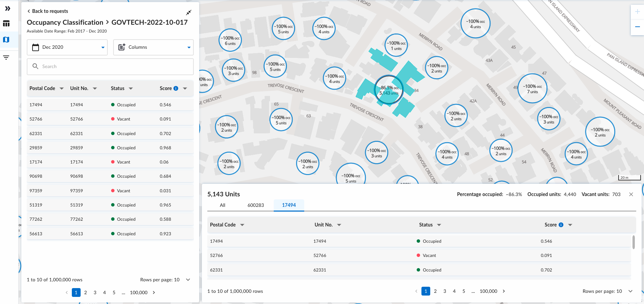The width and height of the screenshot is (644, 304).
Task: Click the Search input field
Action: pos(110,67)
